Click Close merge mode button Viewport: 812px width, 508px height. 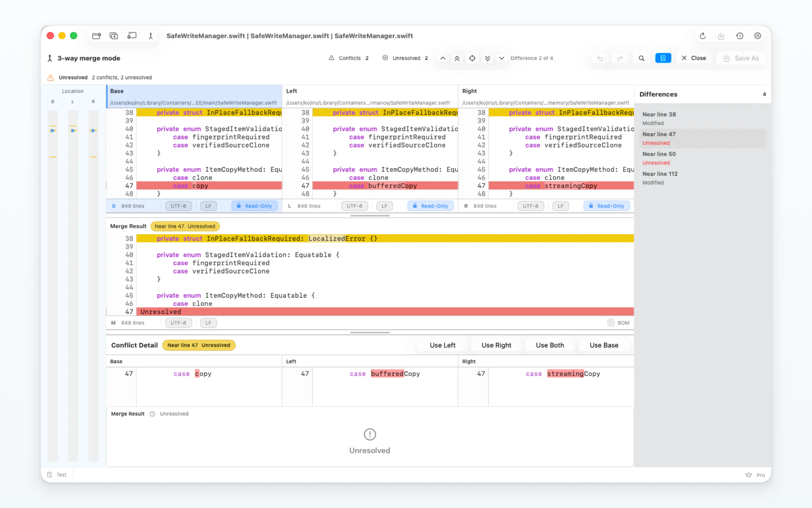694,58
